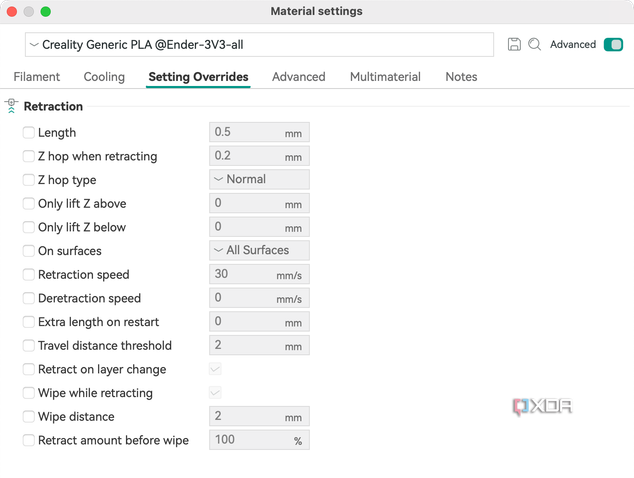Viewport: 634px width, 478px height.
Task: Click the Deretraction speed value field
Action: [x=259, y=298]
